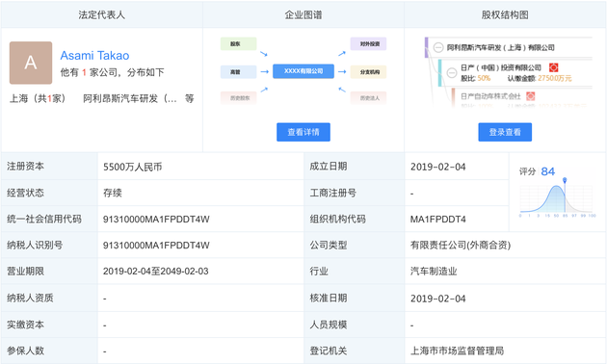607x364 pixels.
Task: Click the 高管 node in the diagram
Action: 239,72
